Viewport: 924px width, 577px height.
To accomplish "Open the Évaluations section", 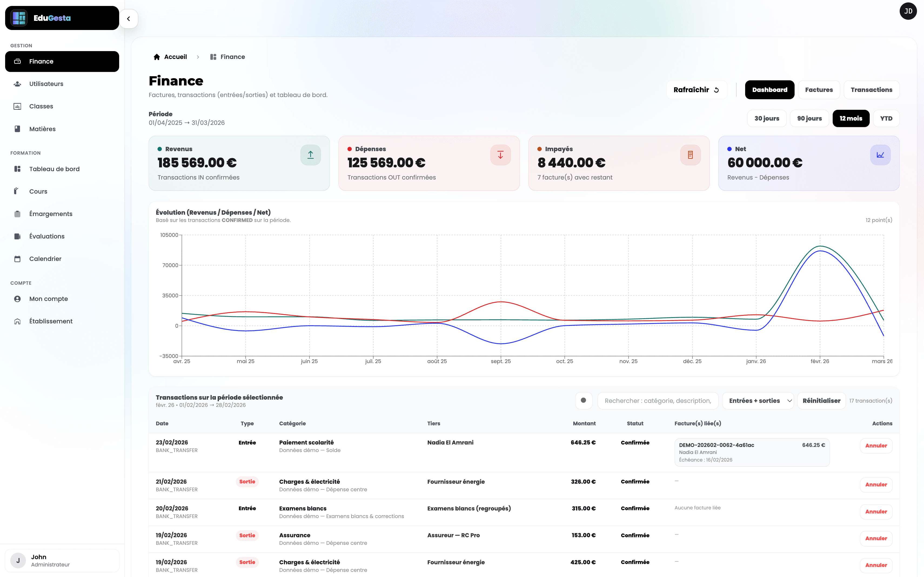I will point(46,236).
